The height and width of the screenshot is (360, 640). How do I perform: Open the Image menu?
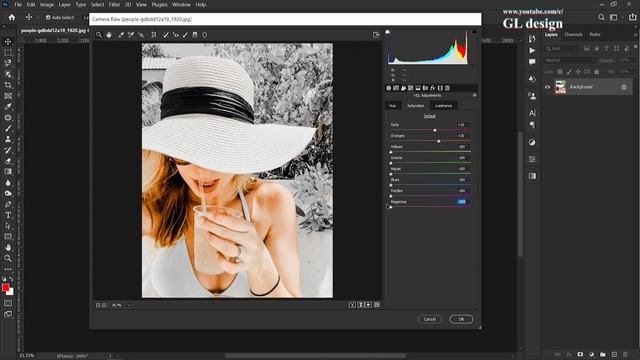tap(47, 4)
